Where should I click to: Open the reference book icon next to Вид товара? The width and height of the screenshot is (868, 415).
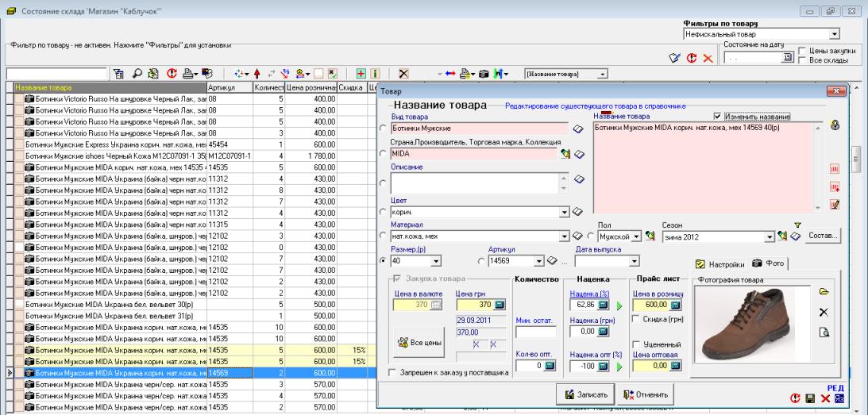point(579,129)
